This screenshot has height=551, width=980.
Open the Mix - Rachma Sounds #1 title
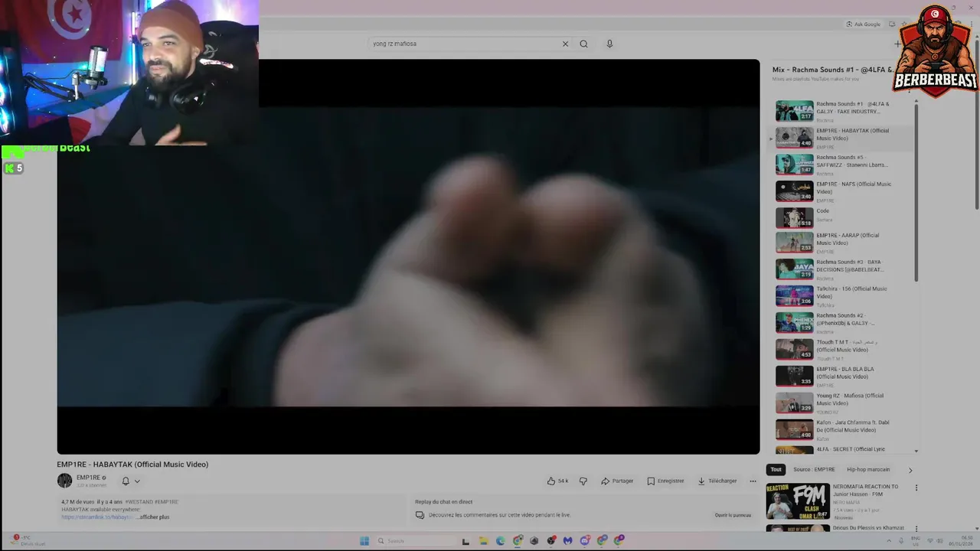tap(832, 70)
